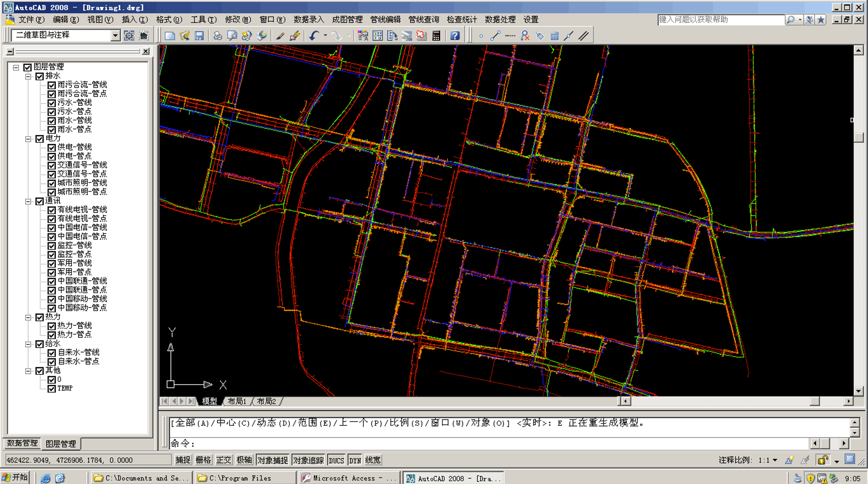The image size is (868, 484).
Task: Toggle the 对象捕捉 object snap button
Action: point(272,460)
